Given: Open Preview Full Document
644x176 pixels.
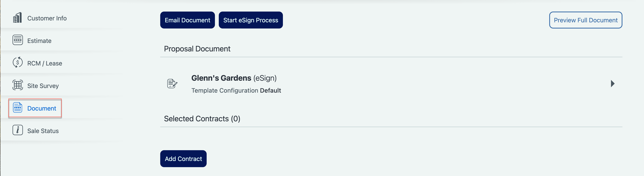Looking at the screenshot, I should pos(585,20).
